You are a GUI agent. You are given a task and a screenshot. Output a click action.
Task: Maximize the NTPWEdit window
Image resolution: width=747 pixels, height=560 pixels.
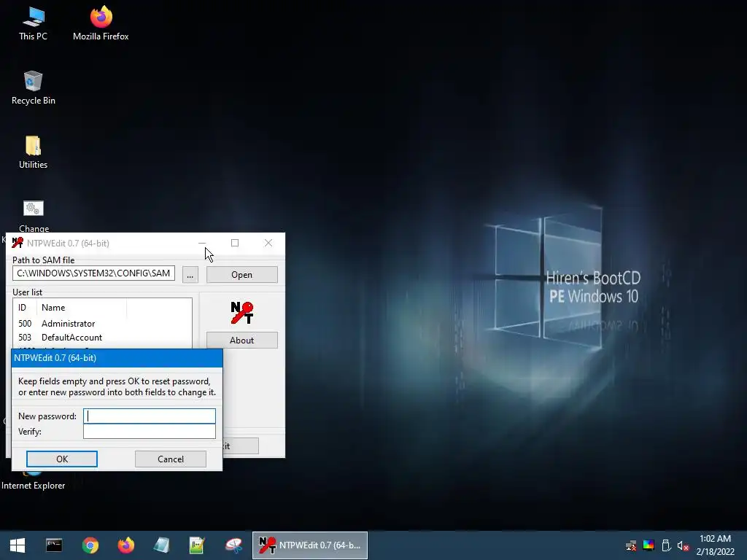coord(235,244)
